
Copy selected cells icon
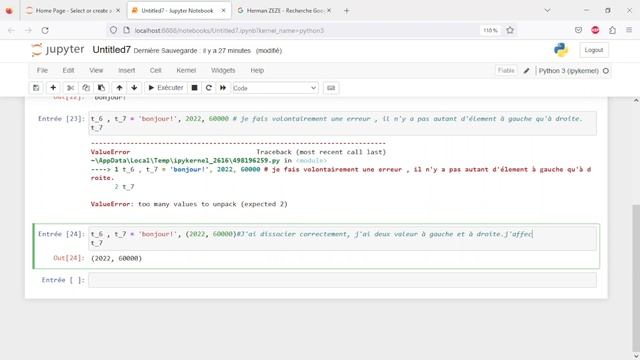(x=86, y=88)
